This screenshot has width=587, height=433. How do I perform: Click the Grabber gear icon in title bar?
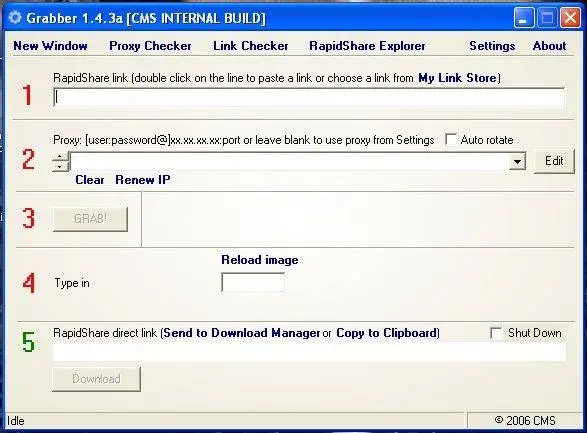click(15, 18)
